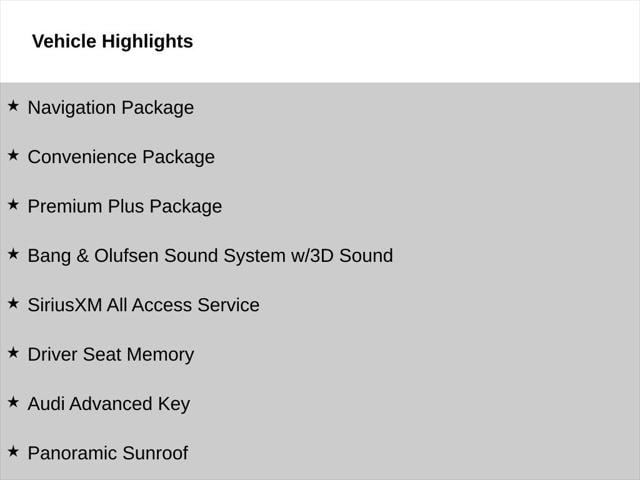Screen dimensions: 640x480
Task: Select the star next to Driver Seat Memory
Action: tap(13, 352)
